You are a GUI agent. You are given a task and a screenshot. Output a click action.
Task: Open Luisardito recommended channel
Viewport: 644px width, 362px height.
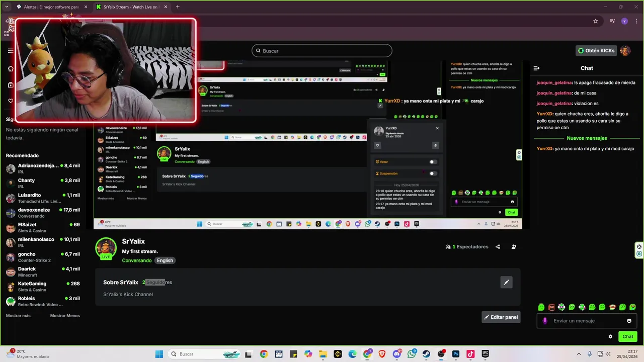[43, 198]
